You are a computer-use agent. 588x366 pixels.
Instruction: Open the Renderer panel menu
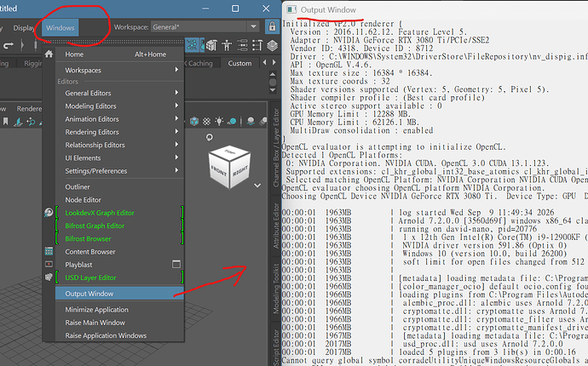pyautogui.click(x=29, y=109)
